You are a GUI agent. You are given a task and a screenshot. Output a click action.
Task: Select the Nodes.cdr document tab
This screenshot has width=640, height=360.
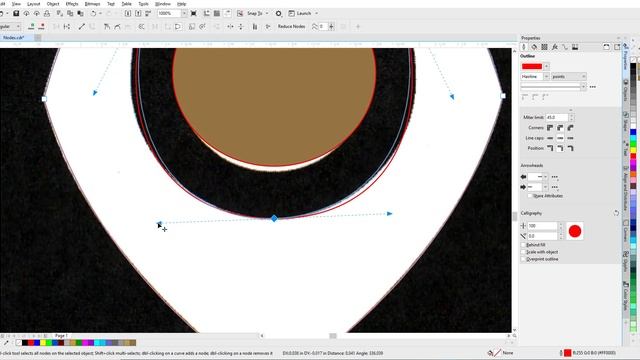[14, 38]
